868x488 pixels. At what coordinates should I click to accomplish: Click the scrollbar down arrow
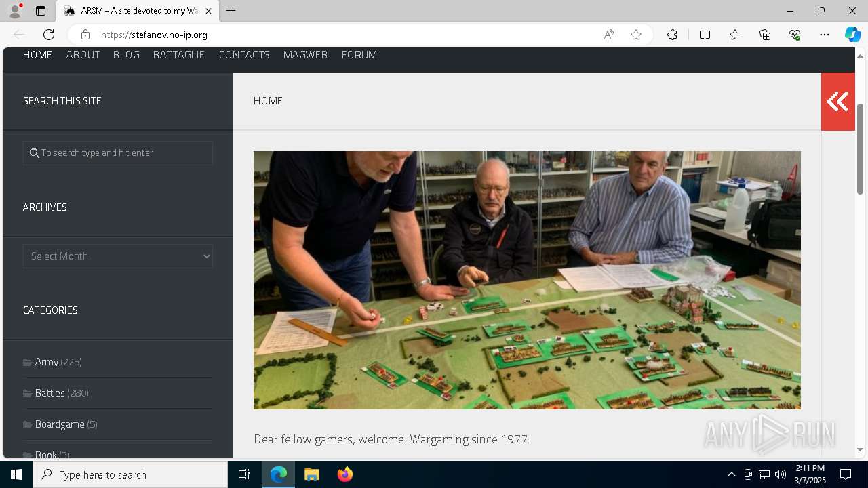pyautogui.click(x=861, y=449)
